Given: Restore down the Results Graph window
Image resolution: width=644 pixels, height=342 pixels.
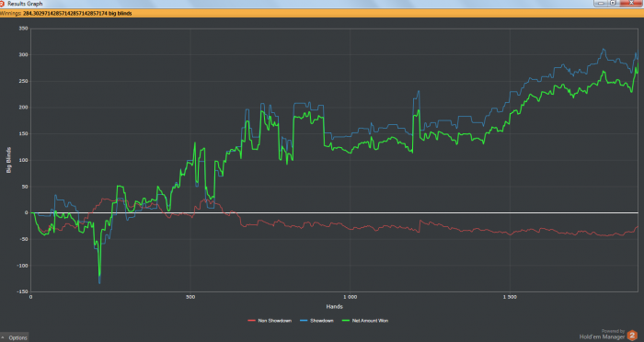Looking at the screenshot, I should pos(614,3).
